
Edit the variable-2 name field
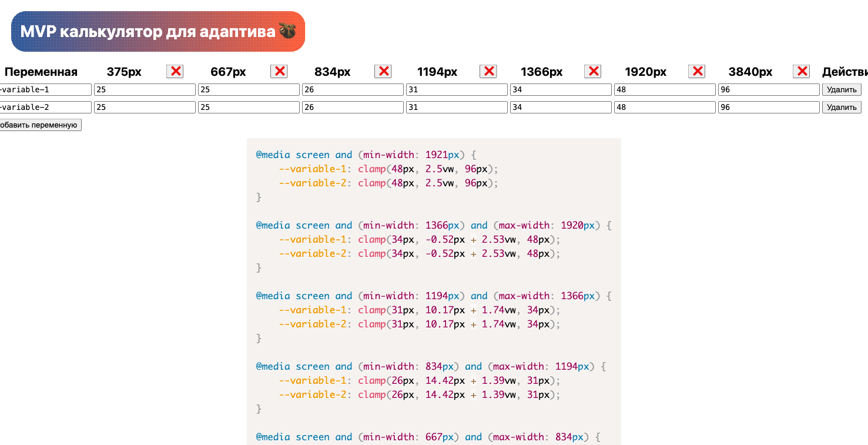tap(45, 107)
